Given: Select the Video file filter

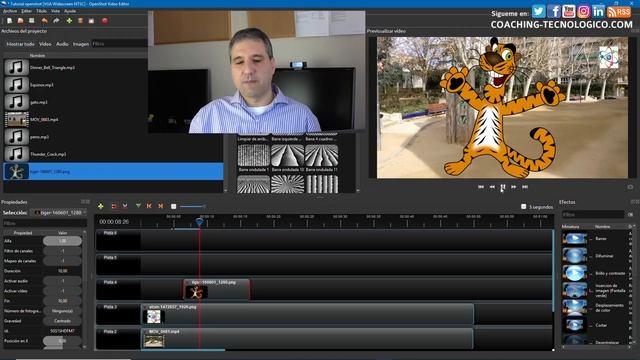Looking at the screenshot, I should pyautogui.click(x=45, y=44).
